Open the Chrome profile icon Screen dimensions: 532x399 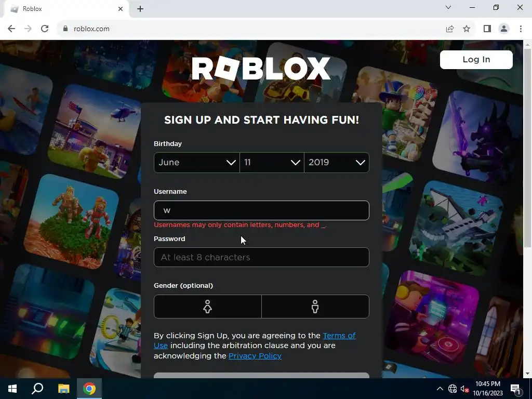(x=504, y=29)
